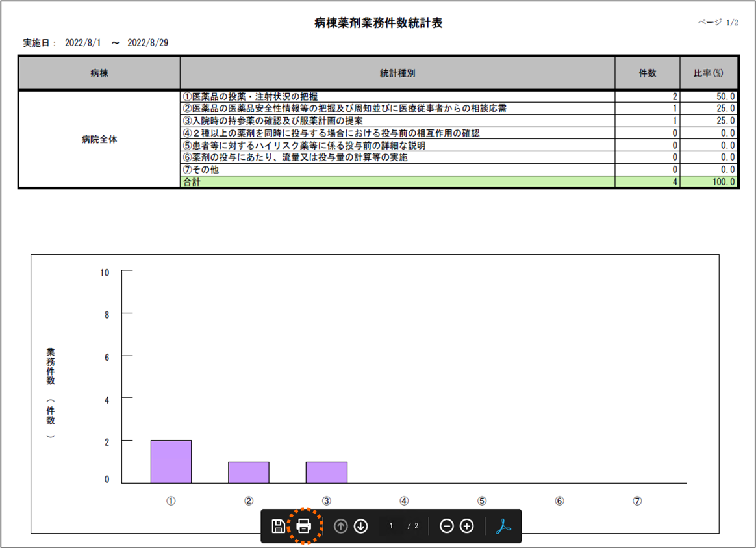Image resolution: width=756 pixels, height=548 pixels.
Task: Click the 比率(%) column header
Action: (x=709, y=73)
